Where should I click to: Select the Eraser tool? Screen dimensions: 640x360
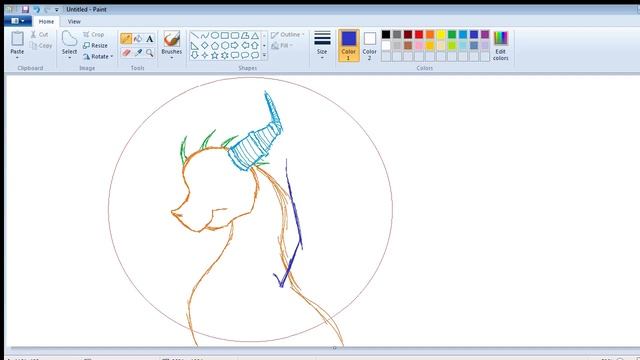(126, 53)
